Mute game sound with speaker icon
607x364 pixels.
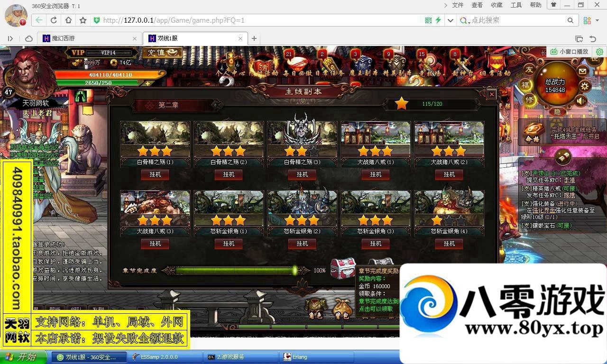point(581,100)
